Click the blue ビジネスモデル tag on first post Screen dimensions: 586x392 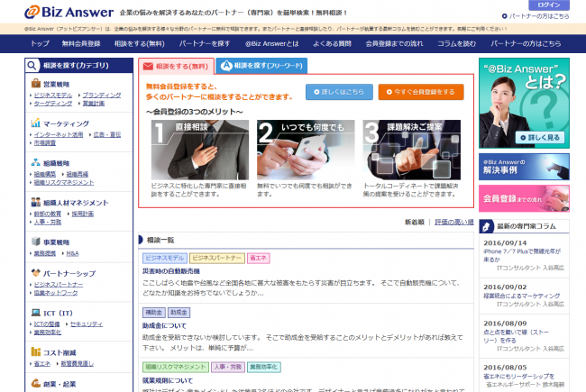[164, 258]
